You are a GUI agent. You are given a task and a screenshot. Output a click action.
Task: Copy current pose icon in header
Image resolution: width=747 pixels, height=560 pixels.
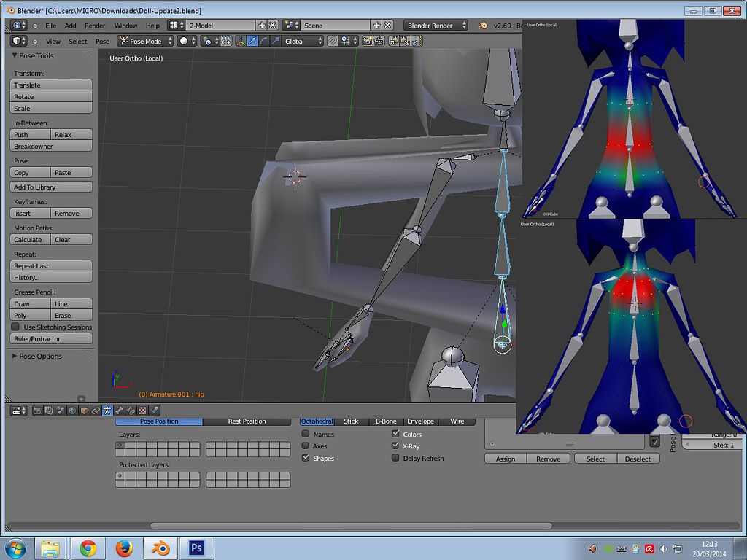[x=394, y=41]
